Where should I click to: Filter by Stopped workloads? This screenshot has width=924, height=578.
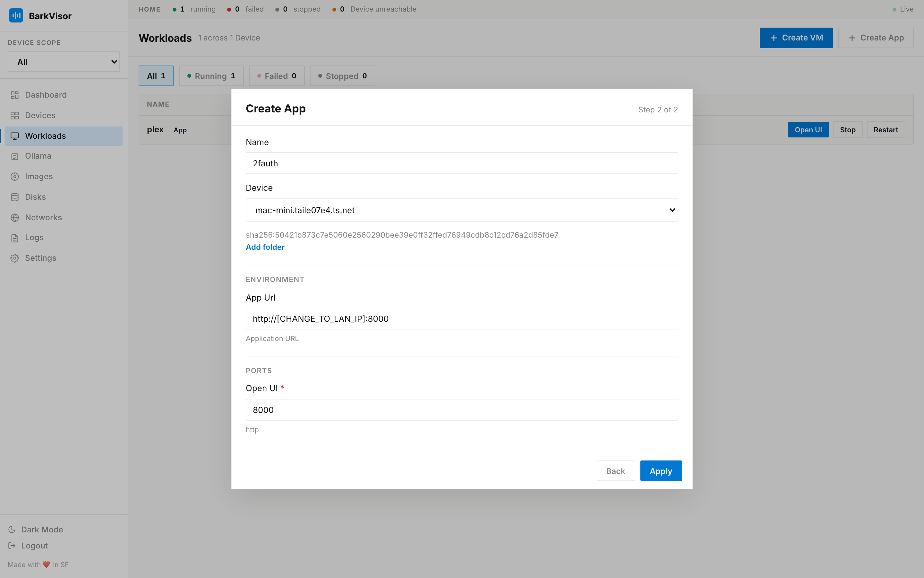(342, 76)
